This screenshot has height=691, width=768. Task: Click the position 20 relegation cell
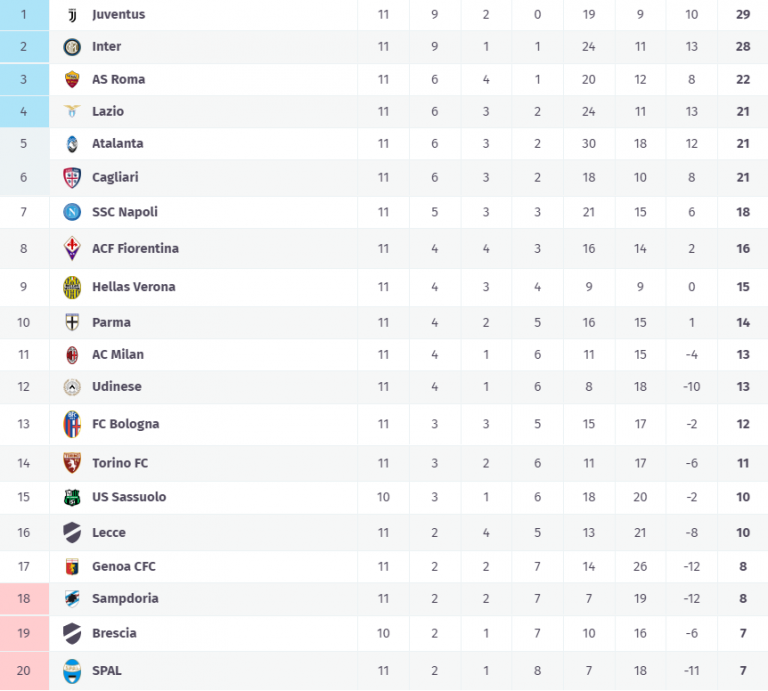[x=24, y=670]
